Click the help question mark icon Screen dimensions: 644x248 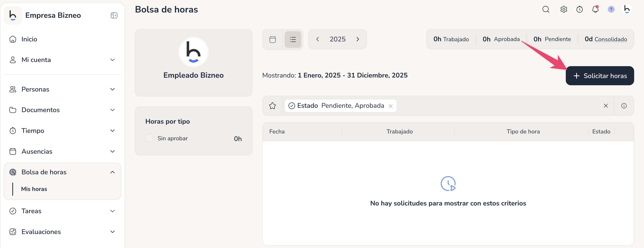tap(611, 9)
